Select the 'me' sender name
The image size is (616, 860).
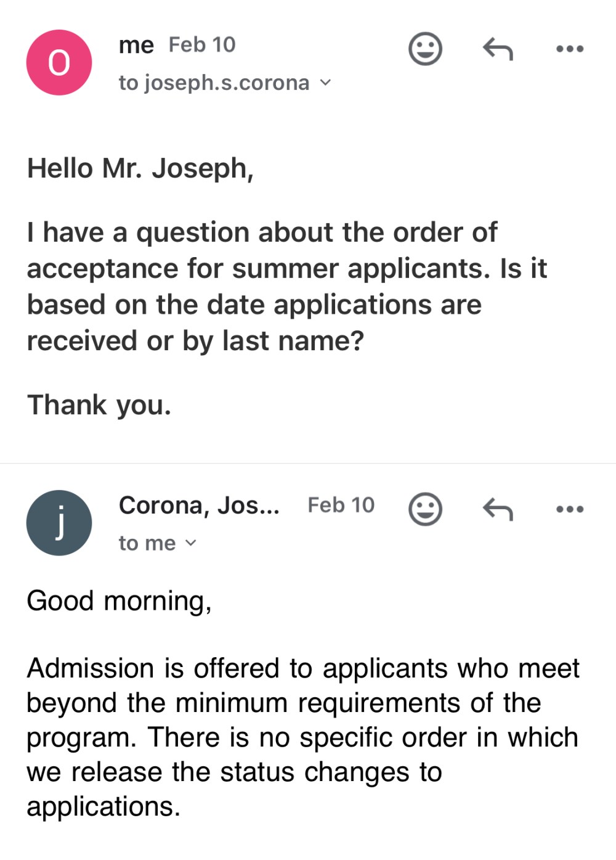tap(136, 45)
